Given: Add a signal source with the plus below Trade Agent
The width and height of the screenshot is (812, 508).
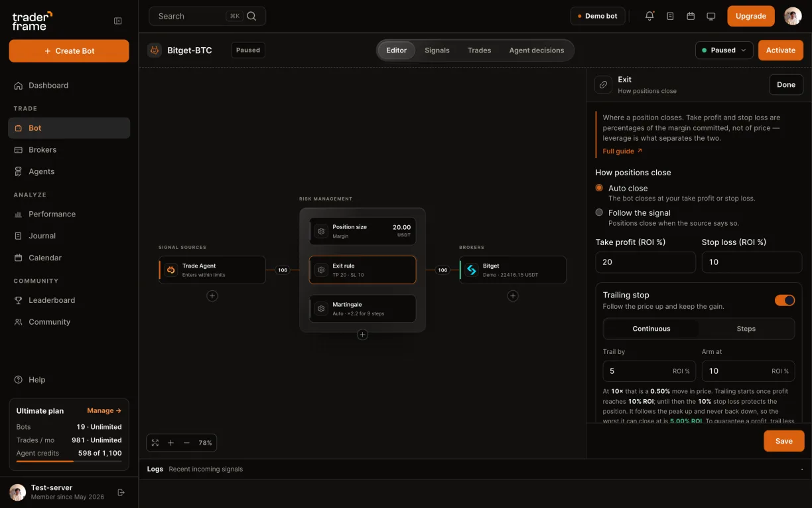Looking at the screenshot, I should click(212, 296).
